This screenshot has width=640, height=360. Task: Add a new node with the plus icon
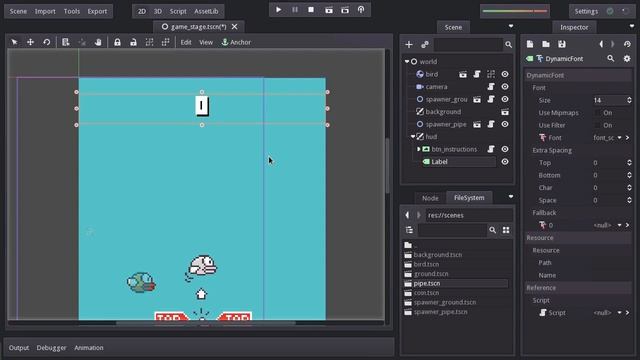409,44
